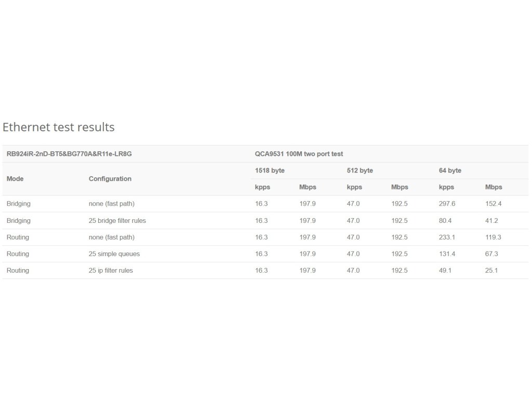532x399 pixels.
Task: Select the "64 byte" column group header
Action: [x=450, y=170]
